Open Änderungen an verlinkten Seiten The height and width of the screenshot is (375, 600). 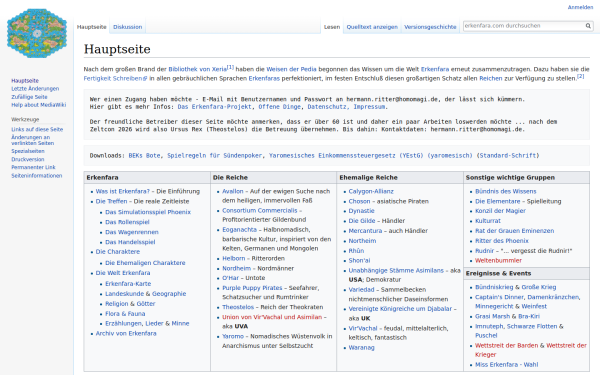tap(33, 140)
